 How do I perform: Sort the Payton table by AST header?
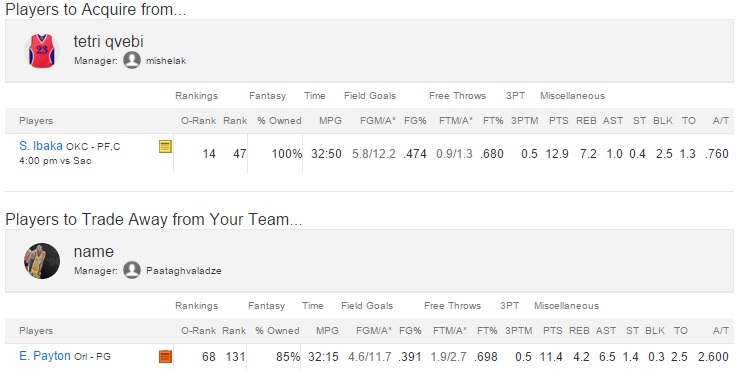pos(606,331)
